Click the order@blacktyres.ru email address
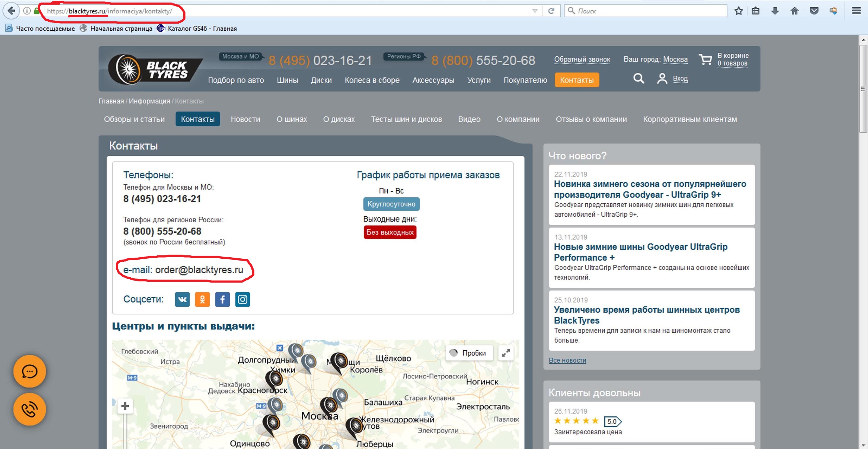Viewport: 868px width, 449px height. pos(199,270)
